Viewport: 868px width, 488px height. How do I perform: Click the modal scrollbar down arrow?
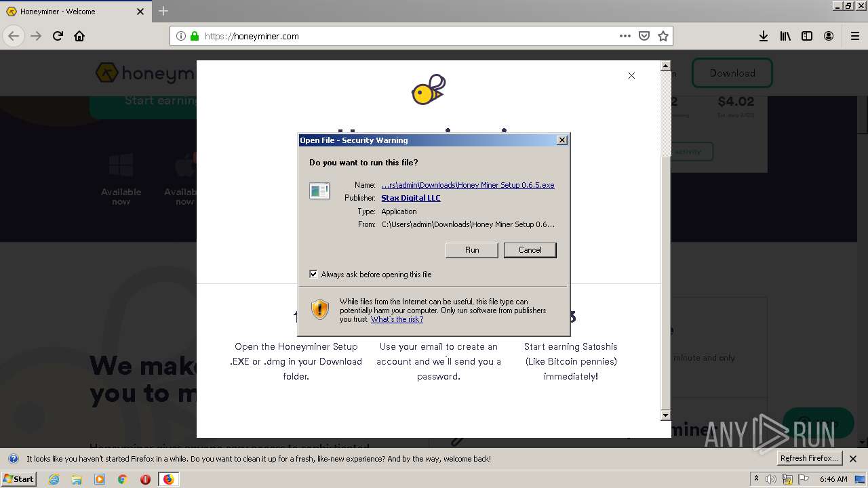click(x=665, y=415)
